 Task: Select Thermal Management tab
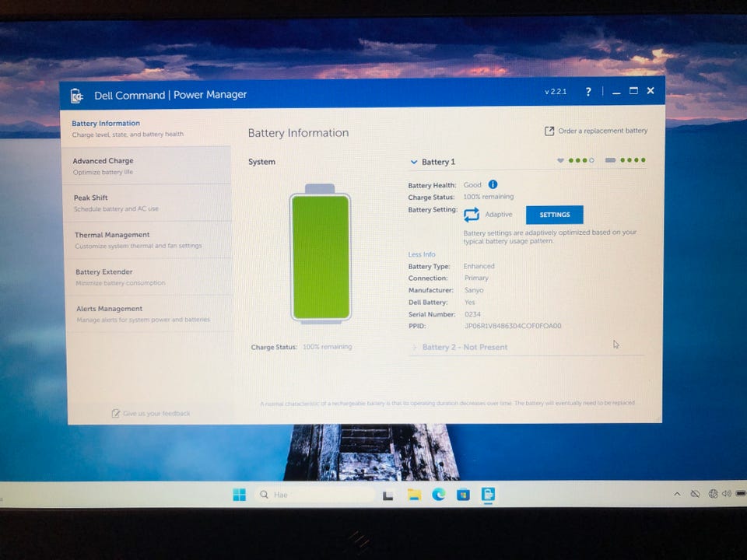pyautogui.click(x=148, y=240)
